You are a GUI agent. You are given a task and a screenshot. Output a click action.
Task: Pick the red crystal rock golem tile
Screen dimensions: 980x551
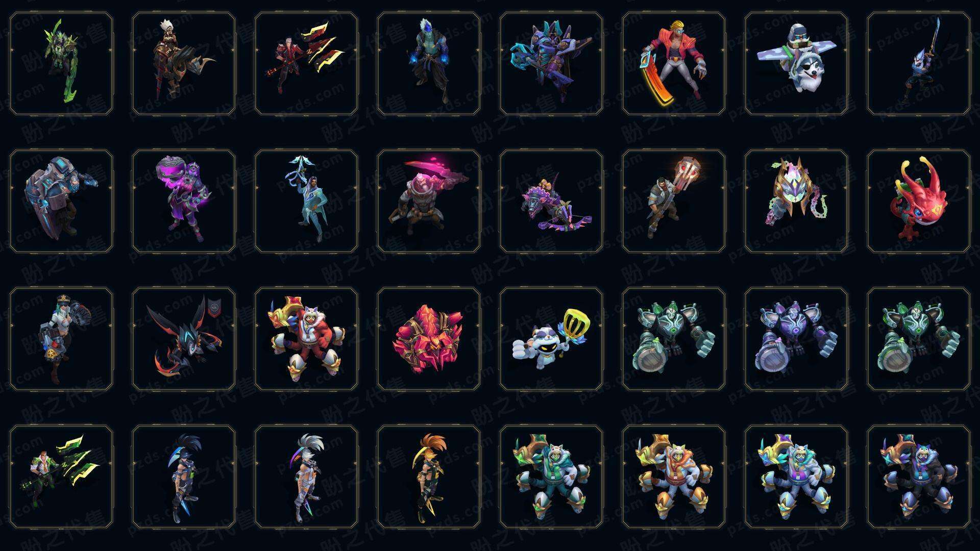pos(429,339)
